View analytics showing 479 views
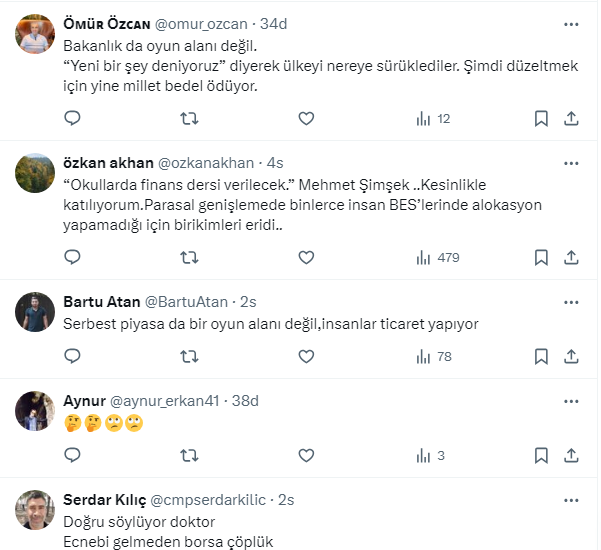Screen dimensions: 601x550 [x=437, y=257]
